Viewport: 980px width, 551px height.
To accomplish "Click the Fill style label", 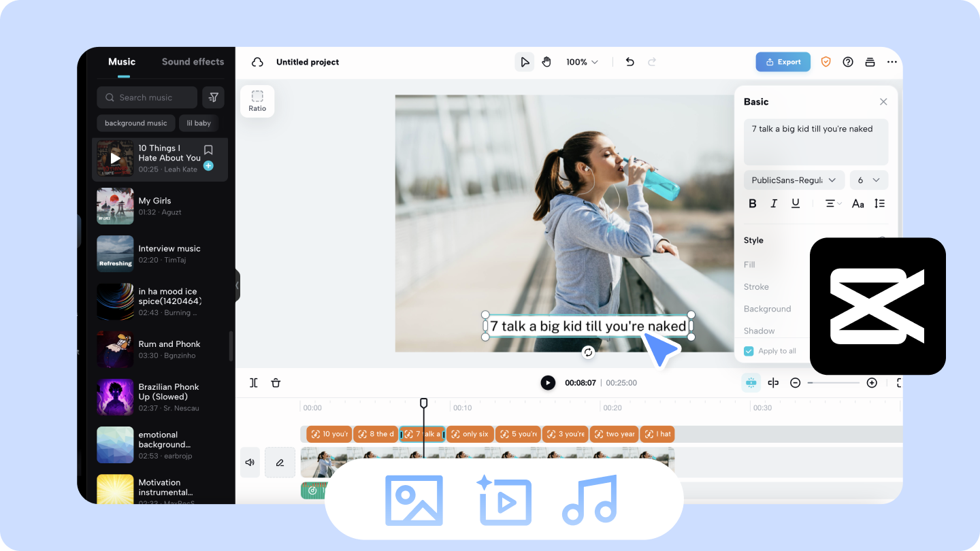I will click(749, 265).
